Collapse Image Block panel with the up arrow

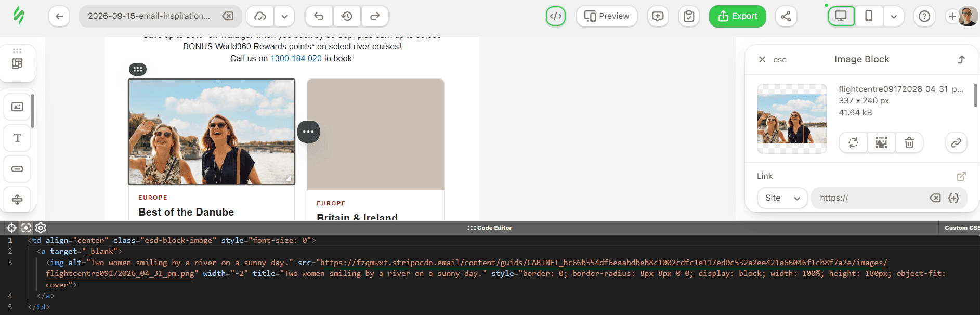[x=961, y=59]
